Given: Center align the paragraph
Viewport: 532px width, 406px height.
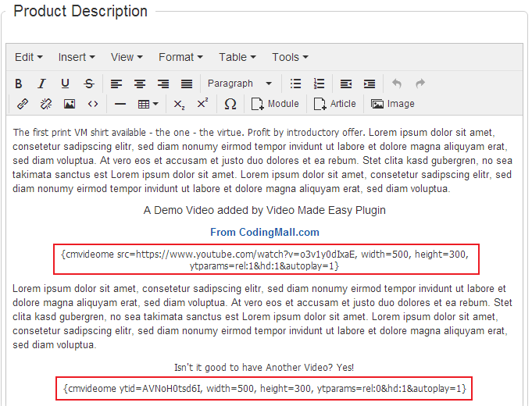Looking at the screenshot, I should 140,84.
